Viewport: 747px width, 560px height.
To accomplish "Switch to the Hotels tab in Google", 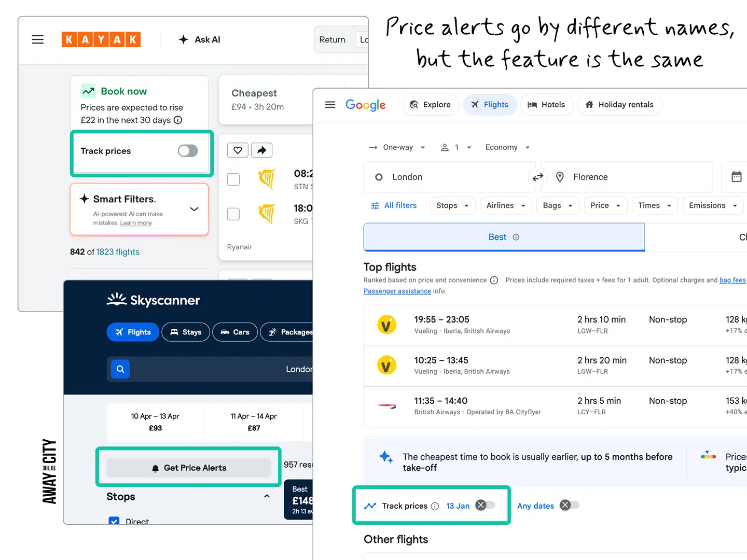I will [547, 105].
